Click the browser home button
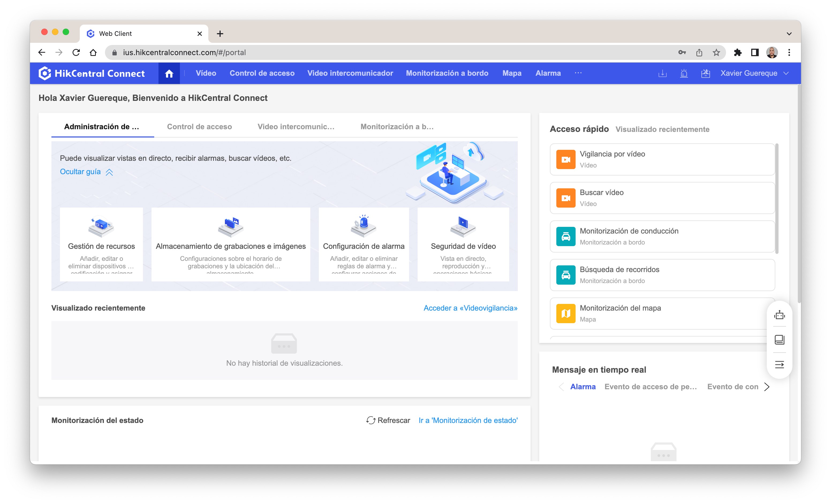 click(x=93, y=52)
